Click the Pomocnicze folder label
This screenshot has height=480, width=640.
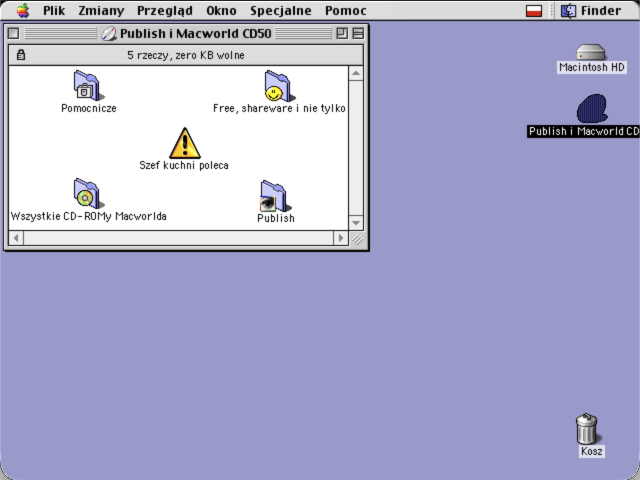click(89, 108)
